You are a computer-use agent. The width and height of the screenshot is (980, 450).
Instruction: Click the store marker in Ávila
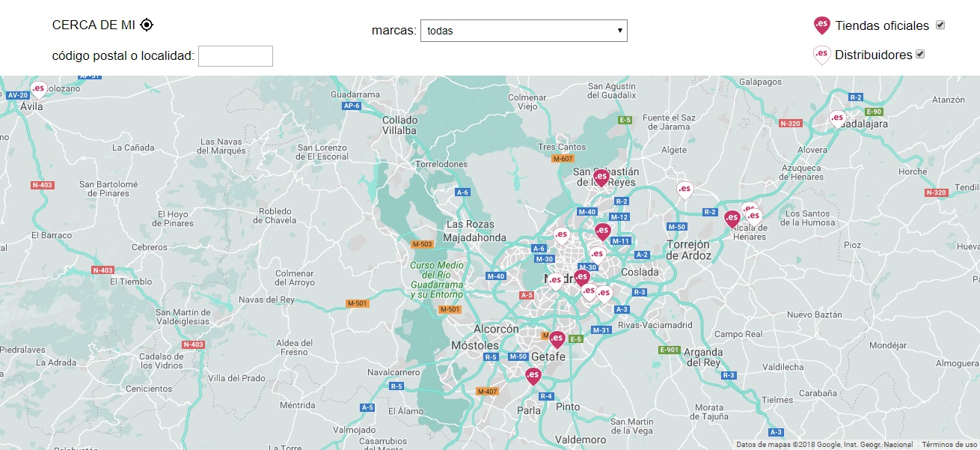click(38, 90)
